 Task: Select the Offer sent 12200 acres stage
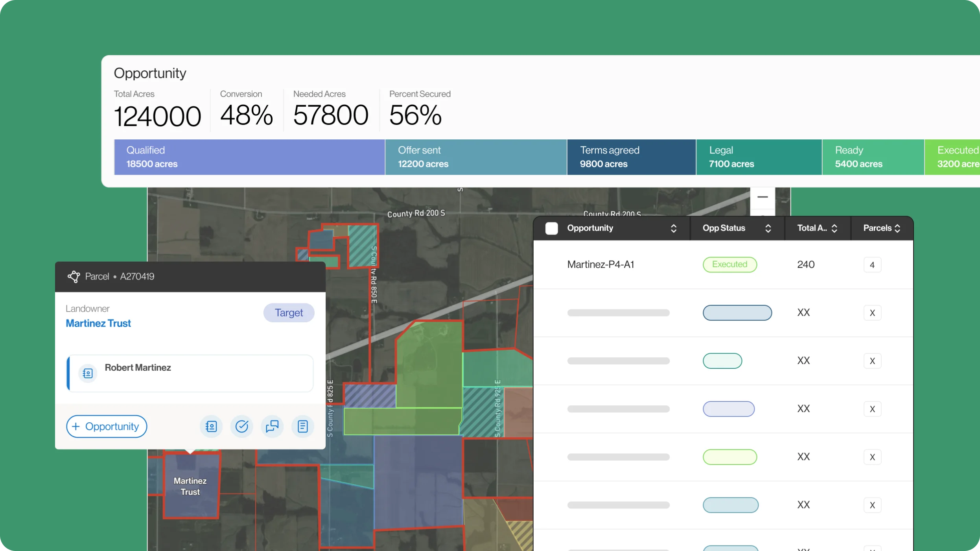(x=476, y=157)
